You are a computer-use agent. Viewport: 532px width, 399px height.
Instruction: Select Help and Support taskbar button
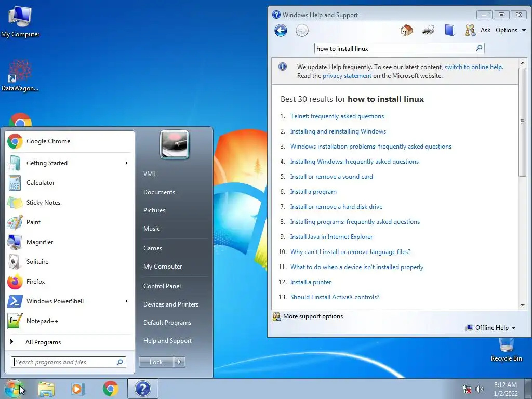click(143, 389)
